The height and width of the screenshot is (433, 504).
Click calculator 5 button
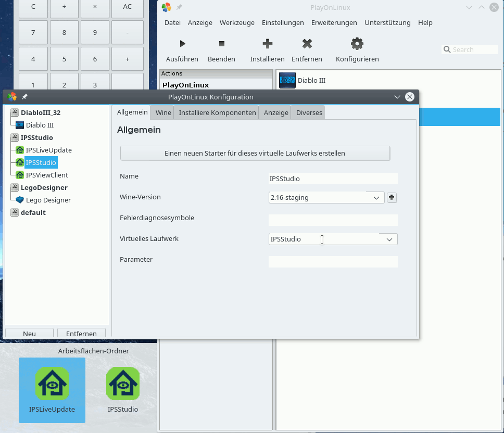tap(64, 59)
